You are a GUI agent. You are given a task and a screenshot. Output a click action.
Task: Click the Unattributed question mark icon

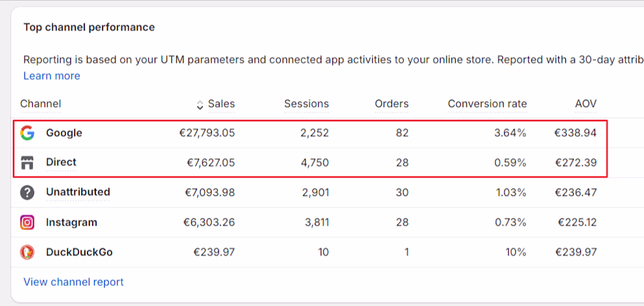(x=27, y=193)
